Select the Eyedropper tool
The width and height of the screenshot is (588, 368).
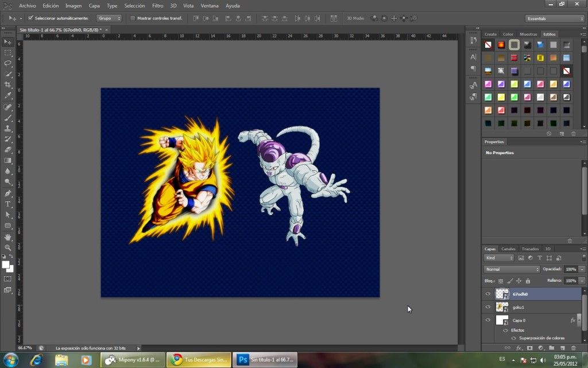coord(7,95)
